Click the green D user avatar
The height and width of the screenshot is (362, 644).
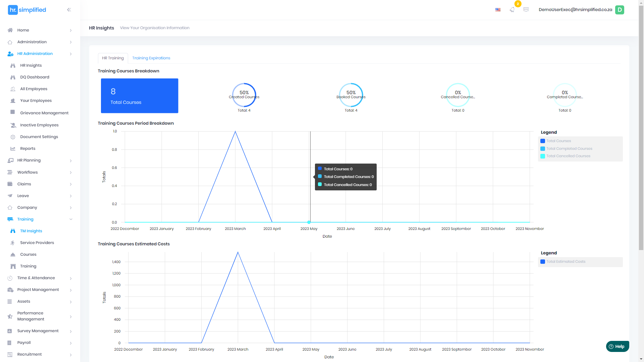pyautogui.click(x=620, y=10)
